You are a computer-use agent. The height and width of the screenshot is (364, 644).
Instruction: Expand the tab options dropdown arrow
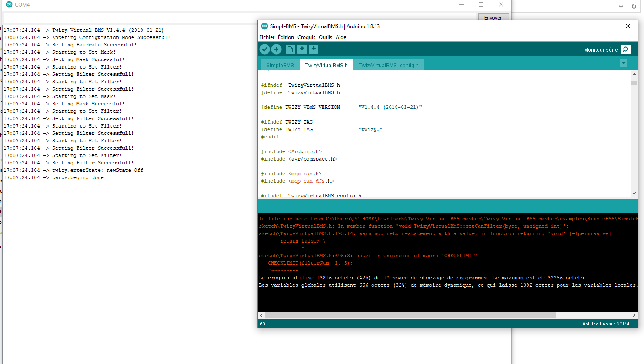[624, 63]
